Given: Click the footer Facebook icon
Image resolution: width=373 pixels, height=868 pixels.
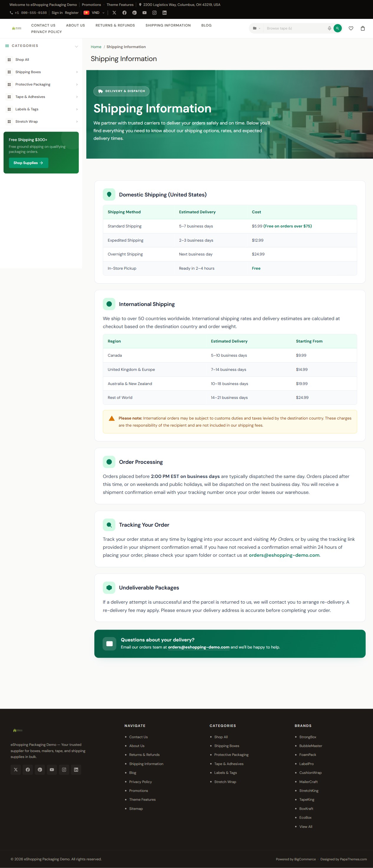Looking at the screenshot, I should 28,770.
